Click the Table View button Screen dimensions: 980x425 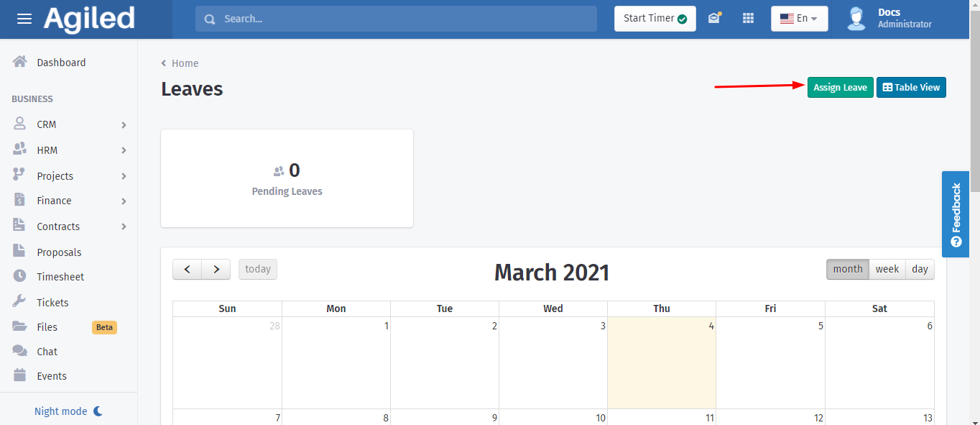tap(911, 87)
